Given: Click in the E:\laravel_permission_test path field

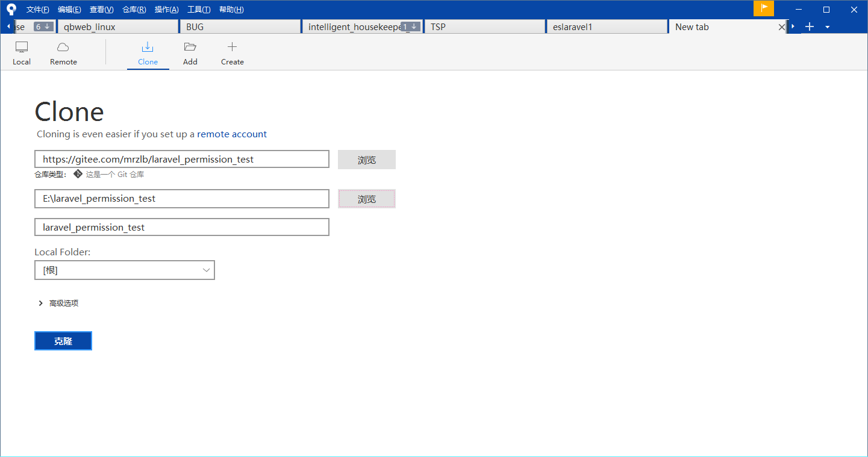Looking at the screenshot, I should 182,199.
